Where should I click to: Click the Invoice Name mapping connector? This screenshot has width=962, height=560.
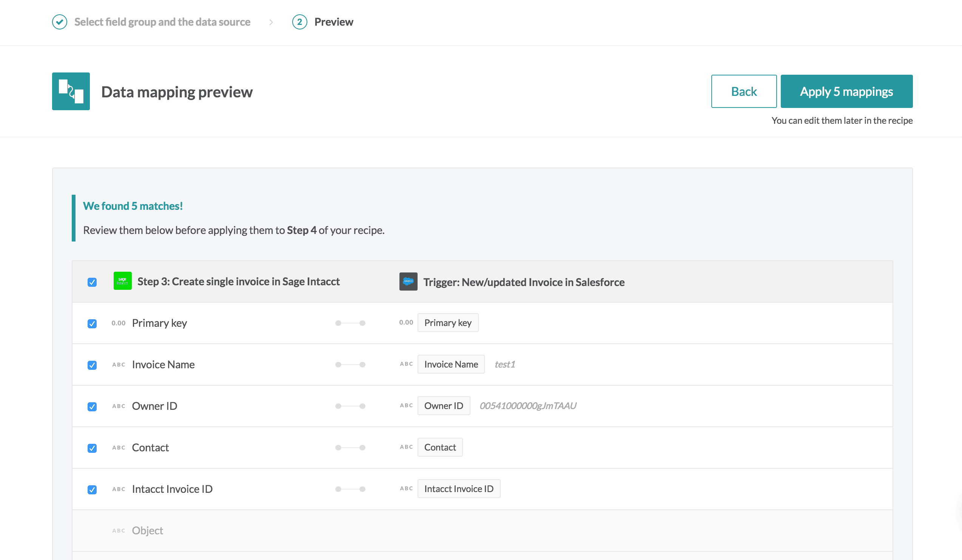pyautogui.click(x=350, y=365)
